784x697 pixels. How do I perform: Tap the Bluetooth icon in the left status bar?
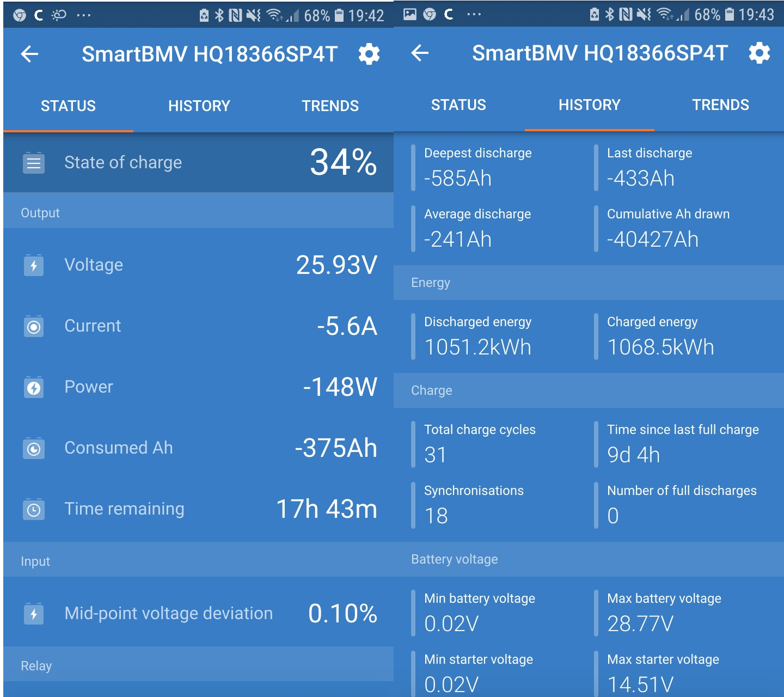219,15
